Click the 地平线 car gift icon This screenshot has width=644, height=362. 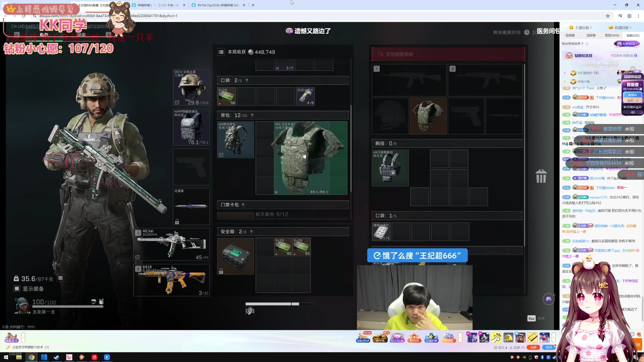pos(380,337)
